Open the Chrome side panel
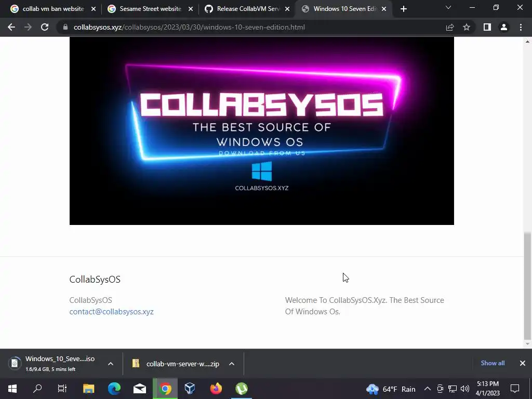 (487, 27)
